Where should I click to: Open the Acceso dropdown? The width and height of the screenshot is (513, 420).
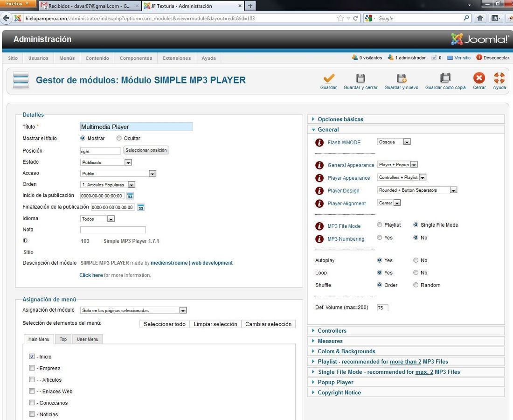tap(118, 174)
